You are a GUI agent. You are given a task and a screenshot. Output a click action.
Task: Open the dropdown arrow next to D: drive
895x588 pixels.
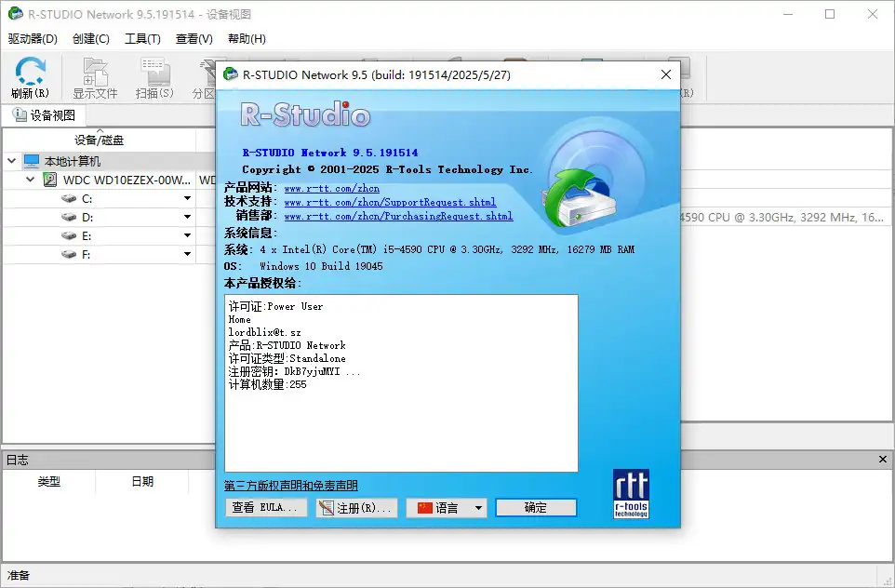click(186, 217)
